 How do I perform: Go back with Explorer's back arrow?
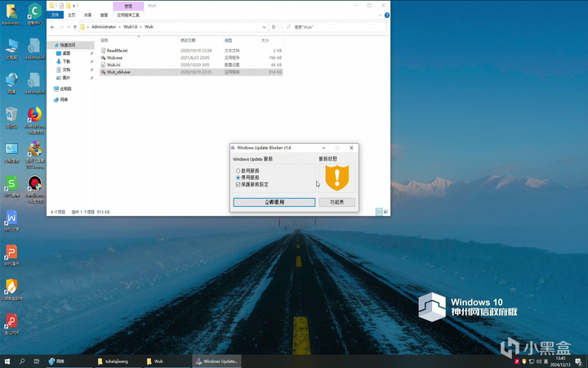[52, 27]
